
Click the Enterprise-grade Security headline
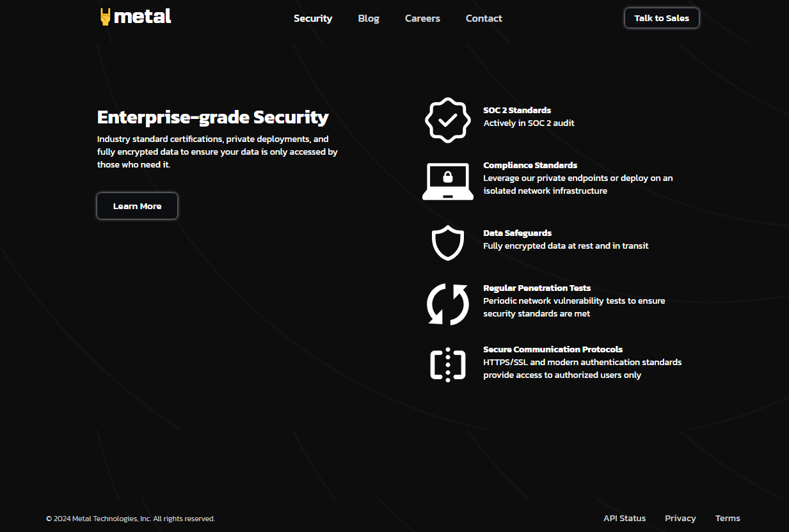pos(213,117)
